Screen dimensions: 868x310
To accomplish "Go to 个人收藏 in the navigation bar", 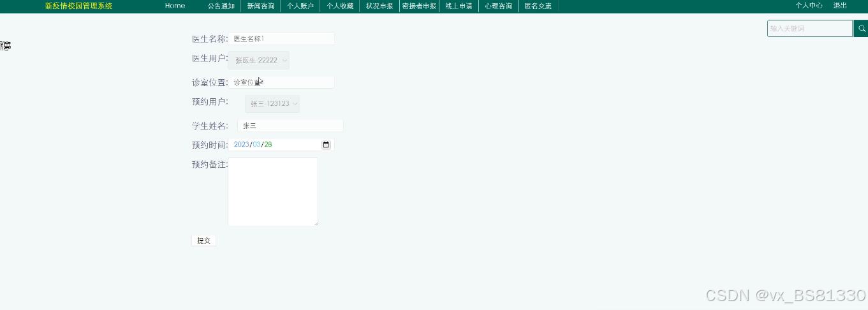I will 340,6.
